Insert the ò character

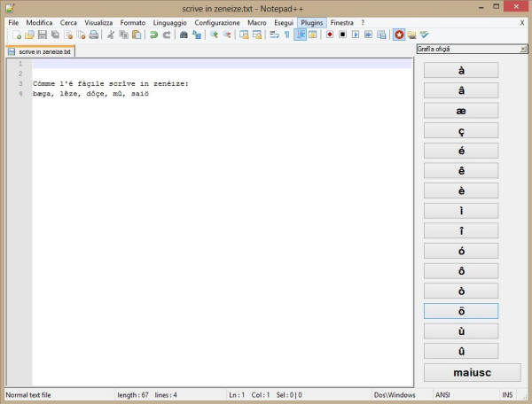(x=461, y=291)
